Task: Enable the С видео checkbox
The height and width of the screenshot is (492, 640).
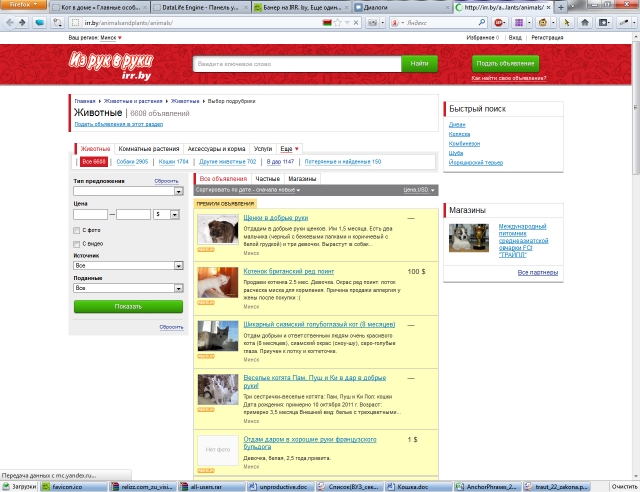Action: pyautogui.click(x=76, y=244)
